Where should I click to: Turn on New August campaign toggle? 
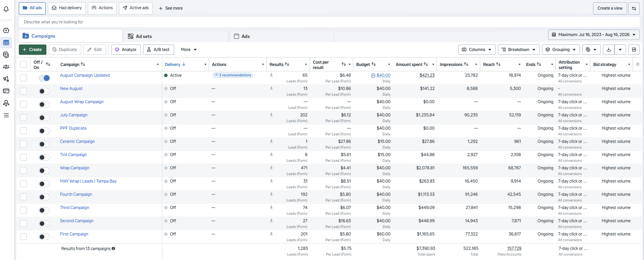[x=44, y=91]
